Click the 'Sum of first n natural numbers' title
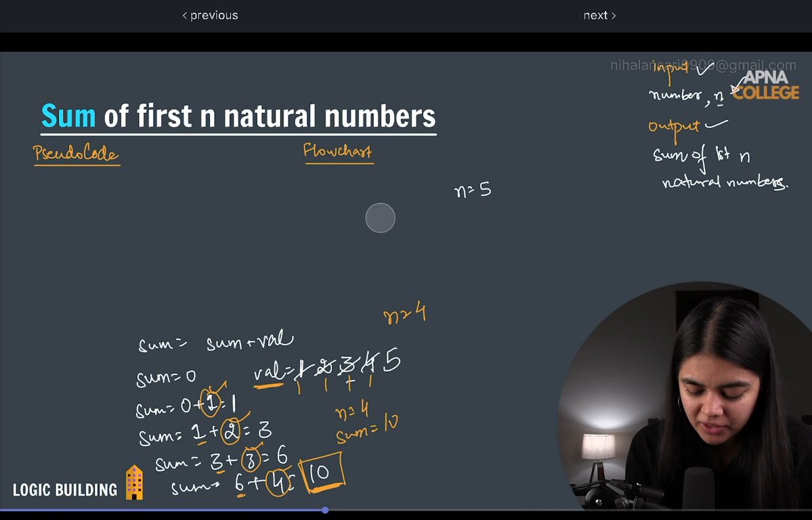Viewport: 812px width, 520px height. [238, 116]
